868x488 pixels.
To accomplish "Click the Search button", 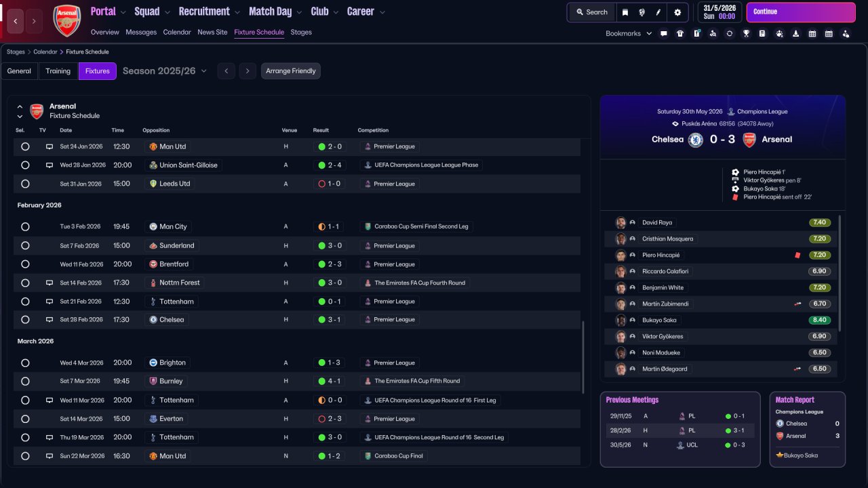I will point(592,12).
